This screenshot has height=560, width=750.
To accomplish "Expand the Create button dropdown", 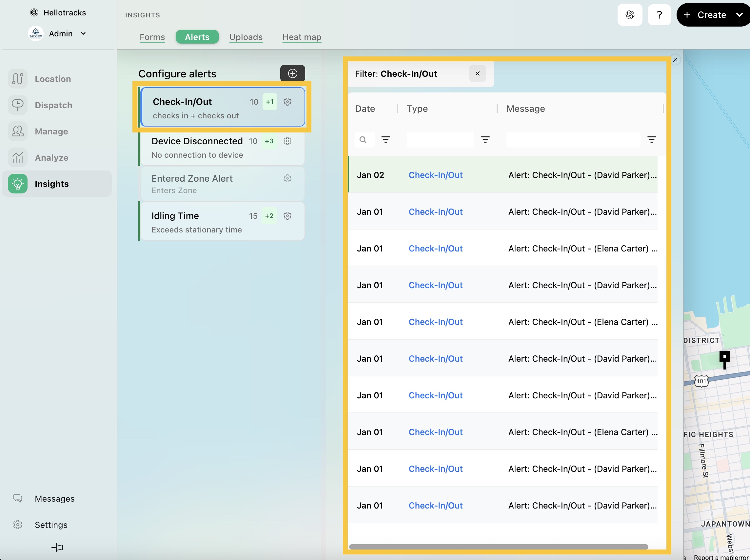I will point(740,15).
